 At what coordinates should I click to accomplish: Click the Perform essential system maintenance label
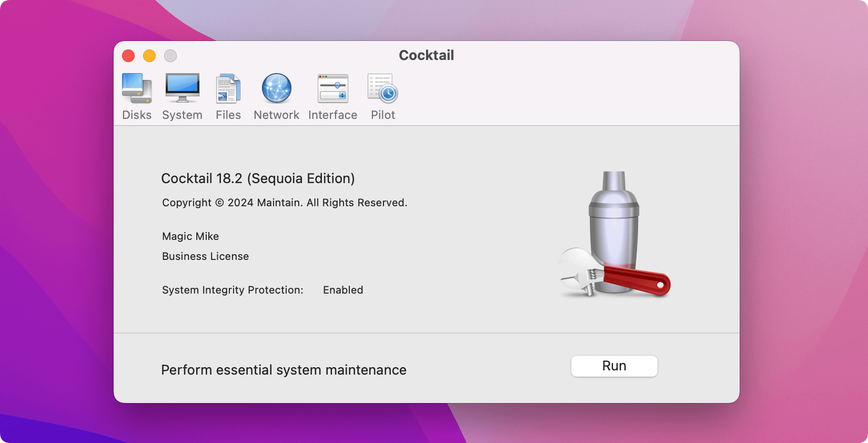tap(284, 370)
